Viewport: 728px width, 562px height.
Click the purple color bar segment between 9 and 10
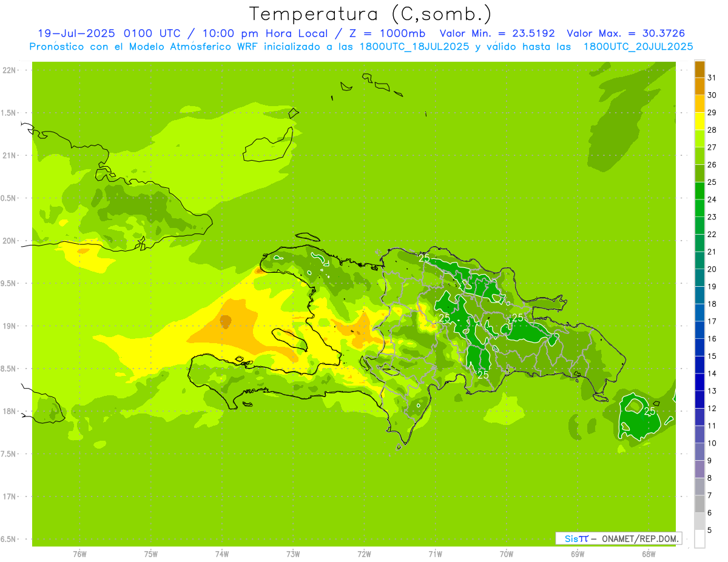click(x=699, y=452)
